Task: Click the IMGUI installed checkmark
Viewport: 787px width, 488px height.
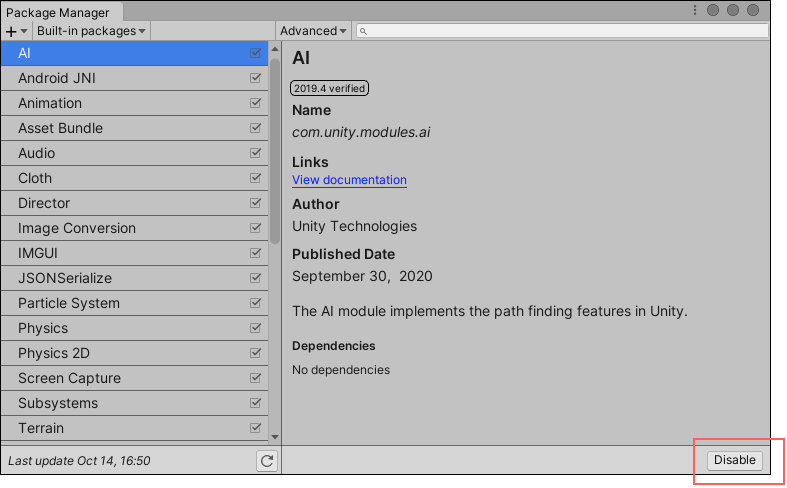Action: pyautogui.click(x=255, y=253)
